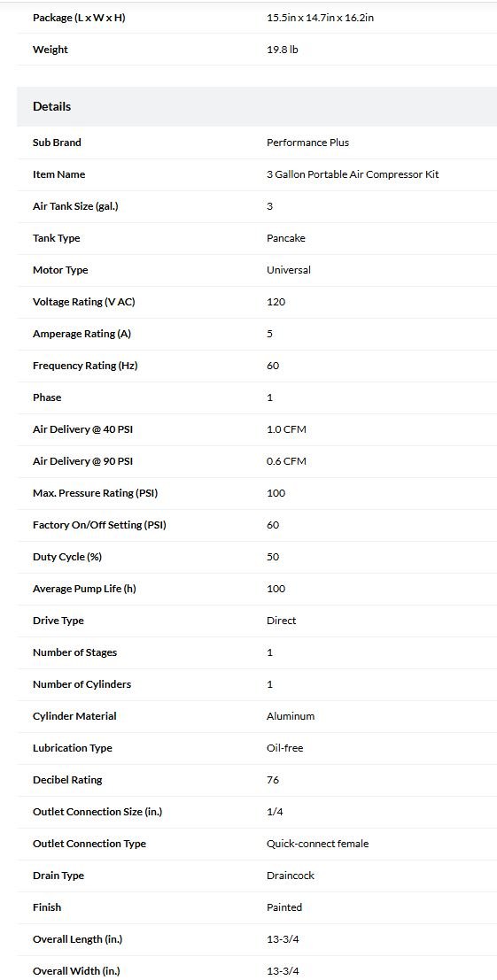
Task: Select the 1.0 CFM air delivery value
Action: click(286, 429)
